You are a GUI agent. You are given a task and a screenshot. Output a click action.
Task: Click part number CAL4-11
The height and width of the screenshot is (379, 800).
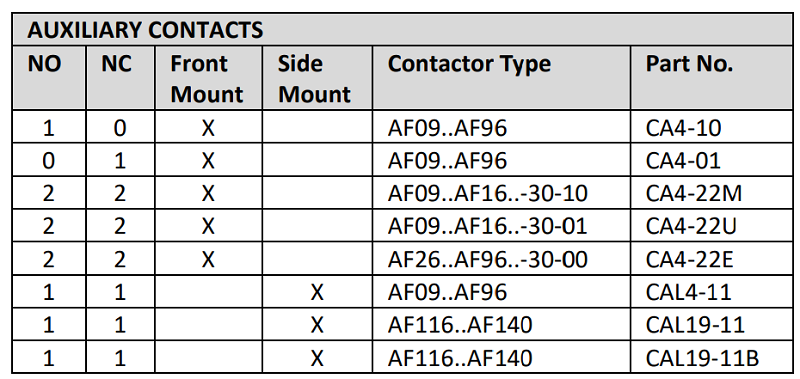[689, 293]
